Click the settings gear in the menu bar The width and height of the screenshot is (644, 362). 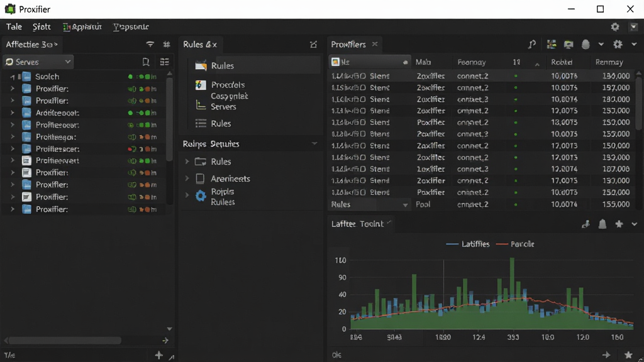(615, 26)
